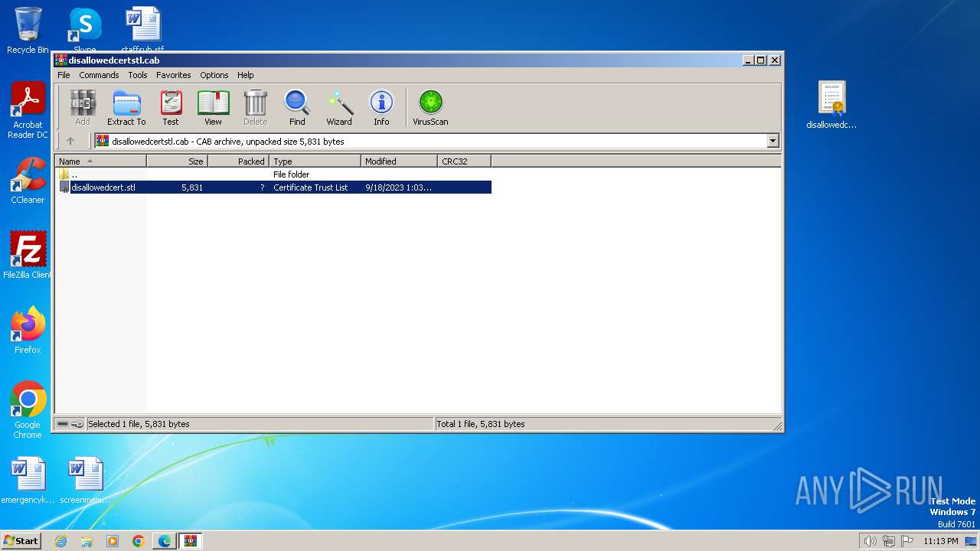Run Test on the archive
This screenshot has width=980, height=551.
pyautogui.click(x=171, y=108)
